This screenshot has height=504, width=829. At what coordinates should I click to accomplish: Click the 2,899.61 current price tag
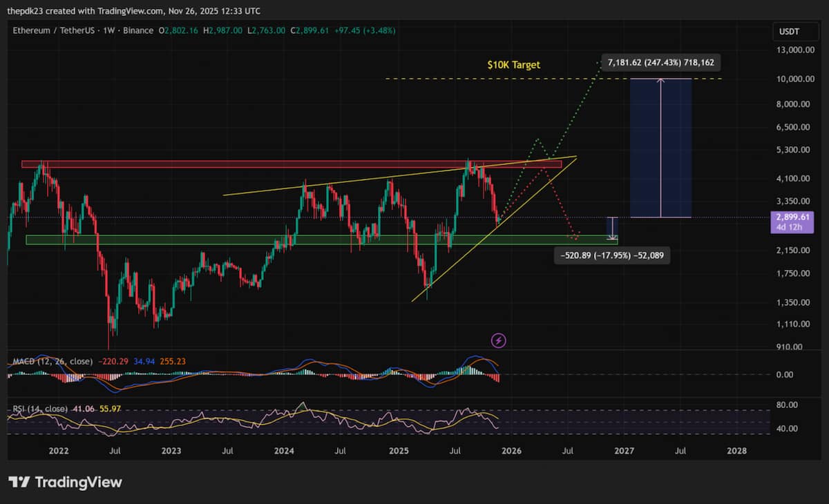point(791,217)
